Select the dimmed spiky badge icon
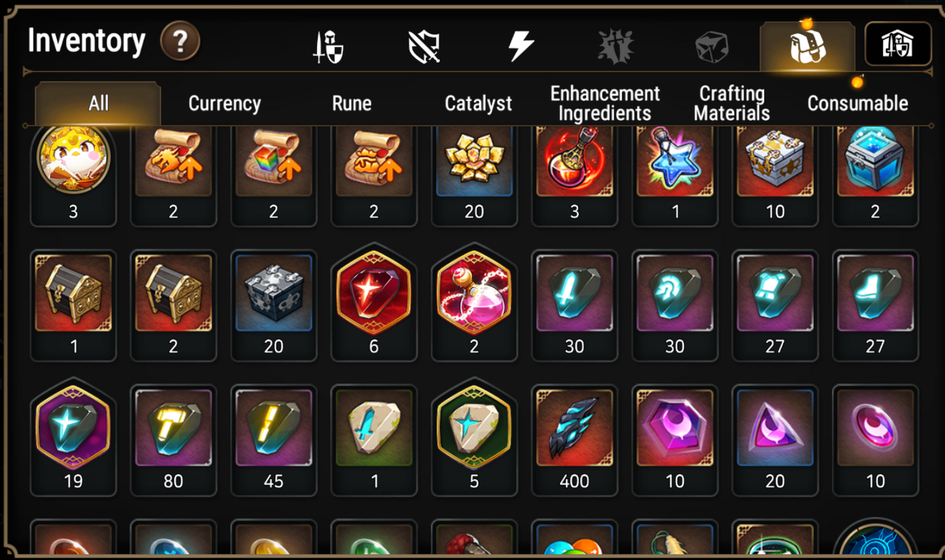 point(615,47)
